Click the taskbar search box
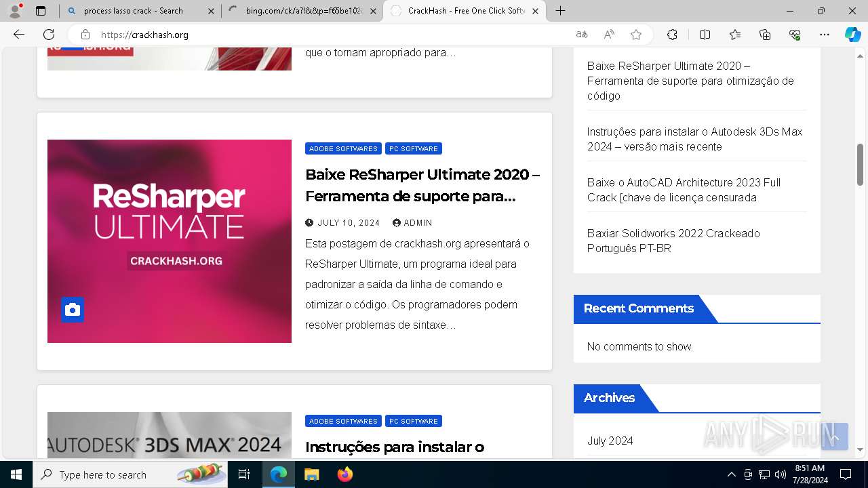Screen dimensions: 868x488 click(131, 474)
